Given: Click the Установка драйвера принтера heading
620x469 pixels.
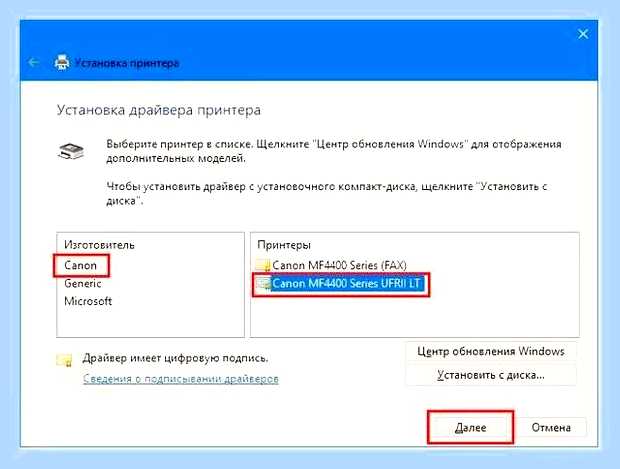Looking at the screenshot, I should pos(159,110).
